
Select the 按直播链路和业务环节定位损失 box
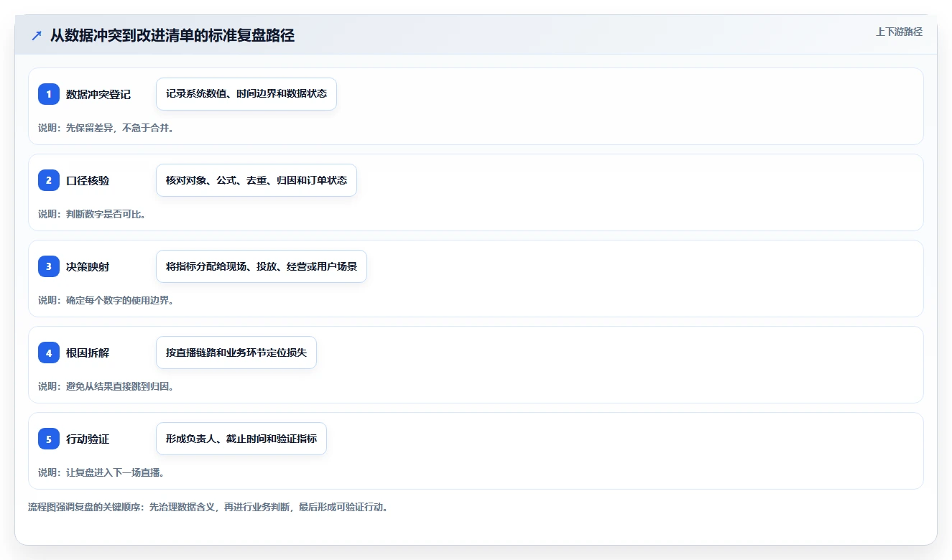(236, 353)
